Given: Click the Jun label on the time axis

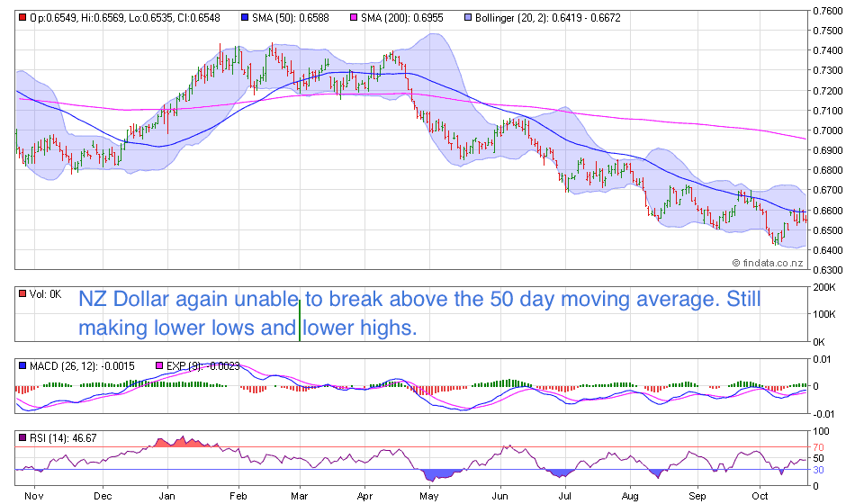Looking at the screenshot, I should tap(500, 496).
